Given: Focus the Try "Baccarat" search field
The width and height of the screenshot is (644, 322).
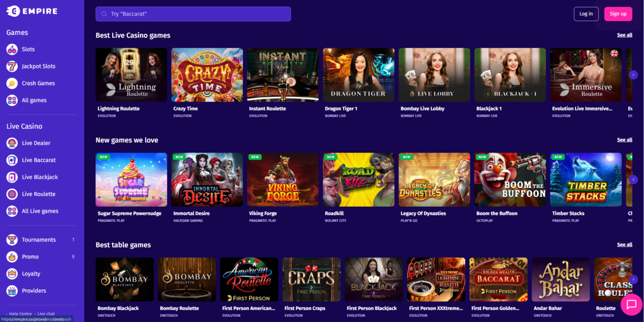Looking at the screenshot, I should pos(193,14).
